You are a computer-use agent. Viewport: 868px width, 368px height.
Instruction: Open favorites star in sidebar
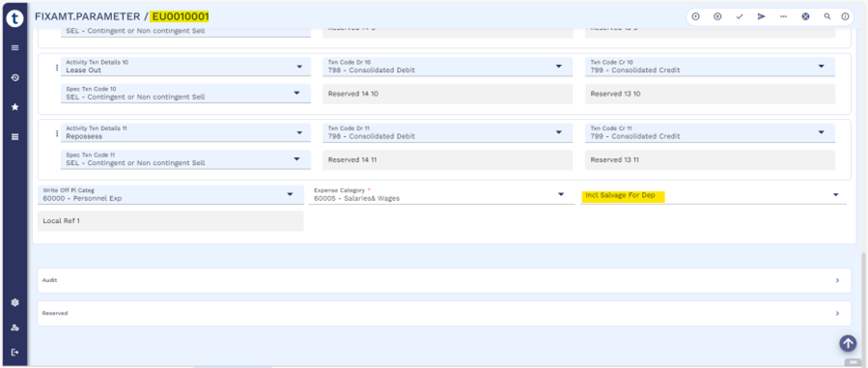coord(14,107)
